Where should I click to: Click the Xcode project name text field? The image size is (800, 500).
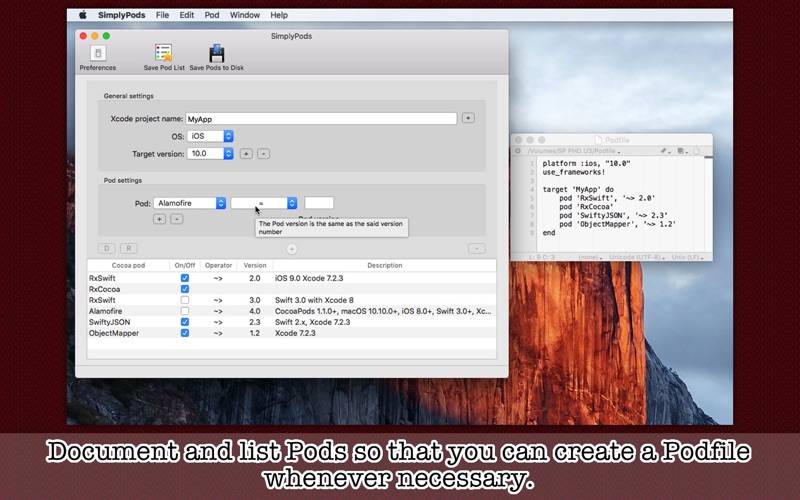tap(321, 118)
